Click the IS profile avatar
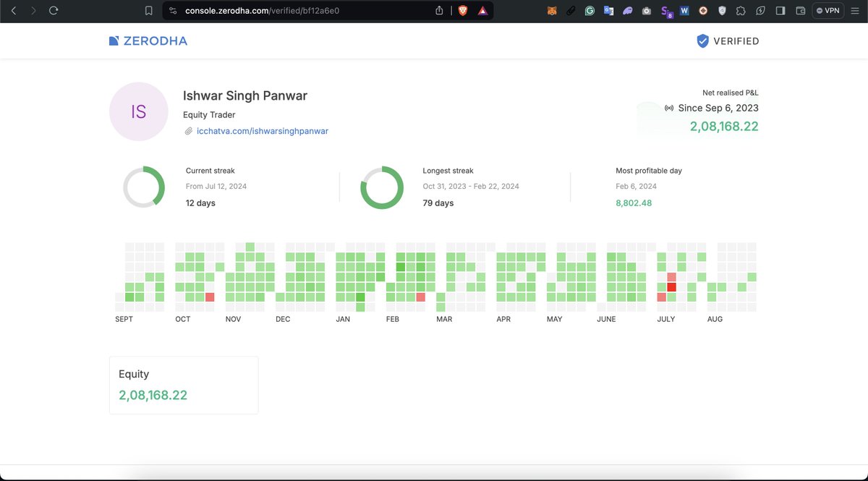 pyautogui.click(x=138, y=111)
